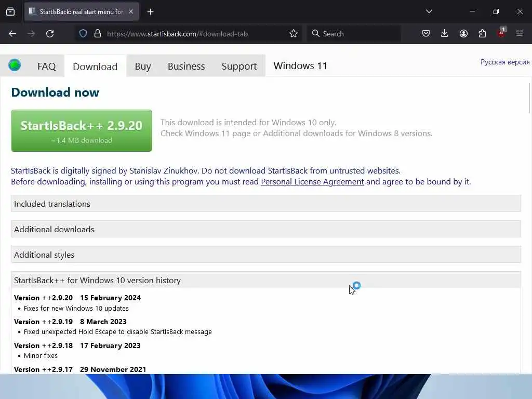Save page to Pocket

(426, 33)
